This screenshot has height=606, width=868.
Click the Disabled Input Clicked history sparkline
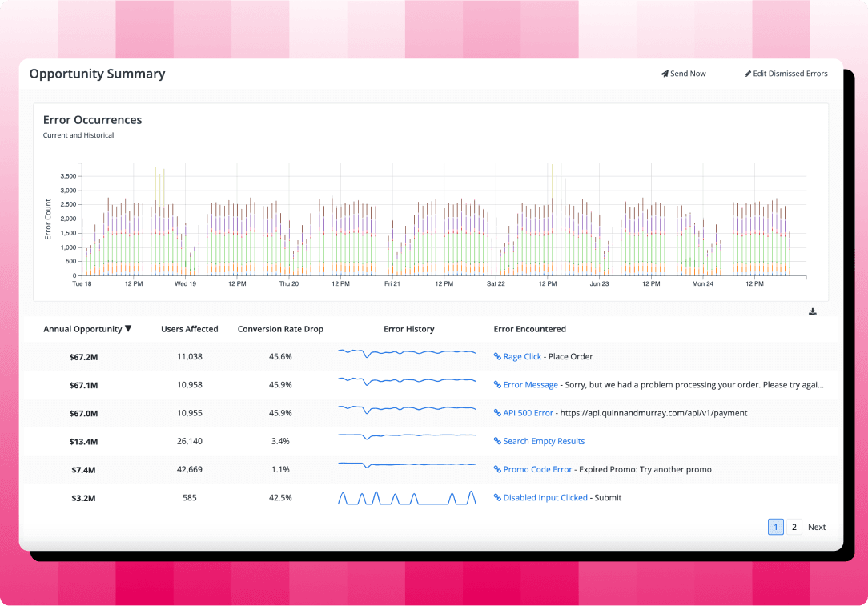407,498
